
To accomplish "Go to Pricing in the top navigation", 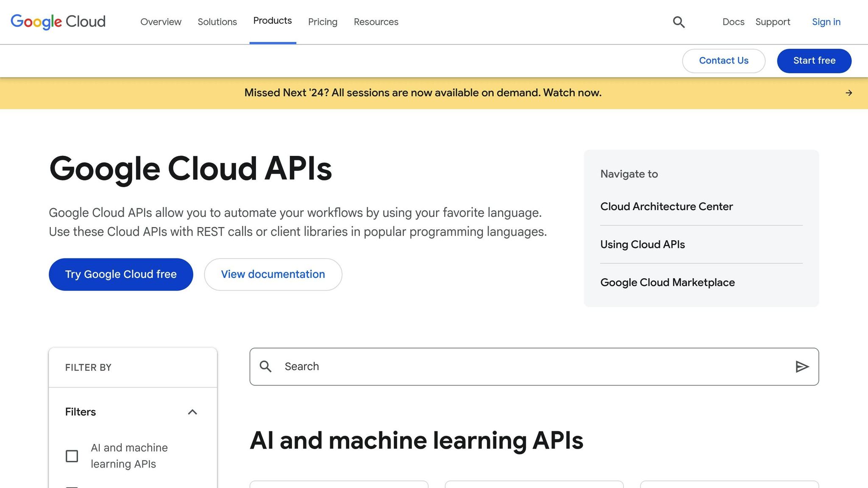I will pyautogui.click(x=323, y=22).
